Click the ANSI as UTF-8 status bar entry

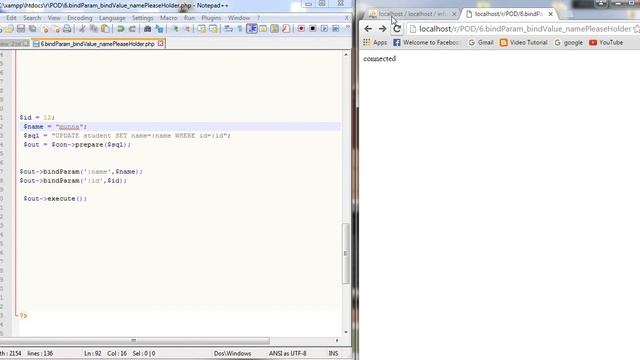[x=287, y=353]
